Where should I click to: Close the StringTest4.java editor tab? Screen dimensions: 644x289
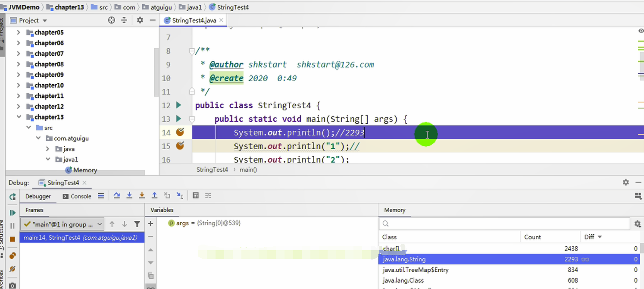coord(221,20)
